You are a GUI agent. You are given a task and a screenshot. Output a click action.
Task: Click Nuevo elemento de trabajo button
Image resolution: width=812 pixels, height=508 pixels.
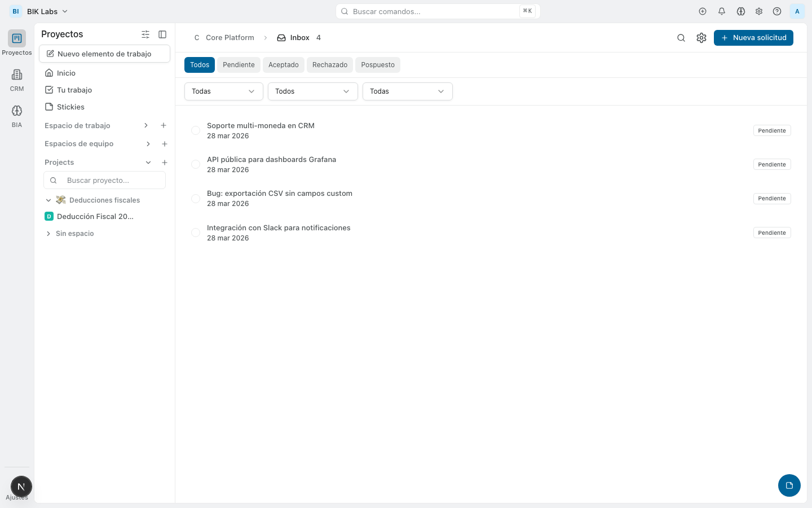(x=104, y=54)
